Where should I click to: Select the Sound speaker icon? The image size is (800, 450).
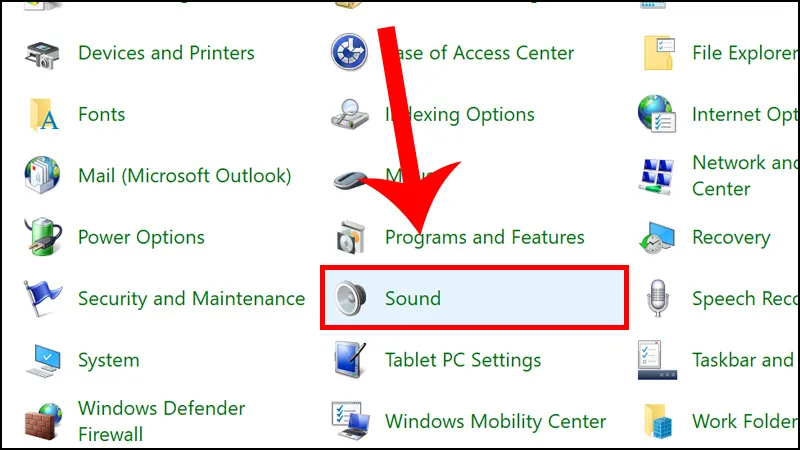pos(351,298)
